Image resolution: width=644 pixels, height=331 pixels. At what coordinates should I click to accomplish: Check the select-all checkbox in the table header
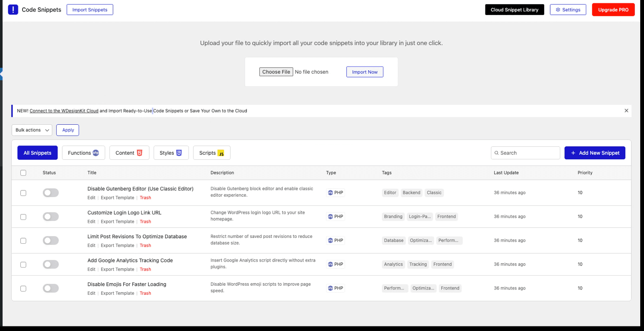(x=23, y=173)
